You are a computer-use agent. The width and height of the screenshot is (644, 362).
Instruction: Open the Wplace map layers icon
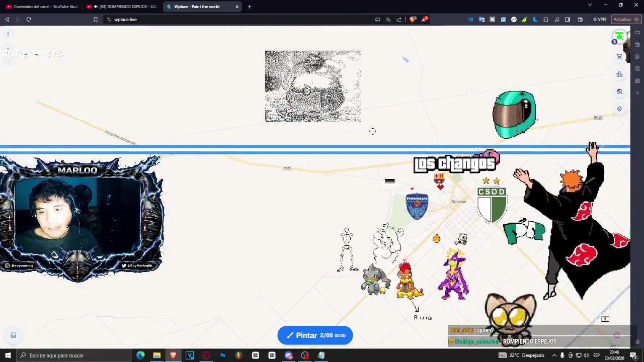pyautogui.click(x=619, y=109)
